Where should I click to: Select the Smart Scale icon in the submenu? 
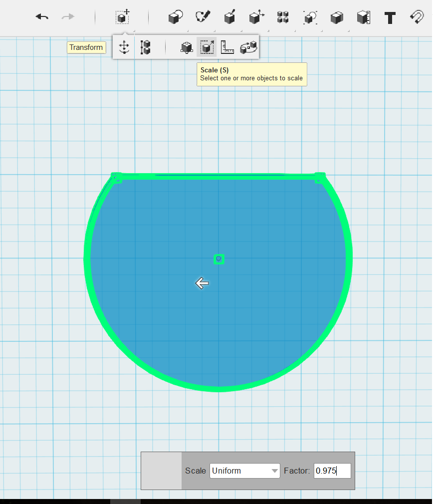coord(187,47)
